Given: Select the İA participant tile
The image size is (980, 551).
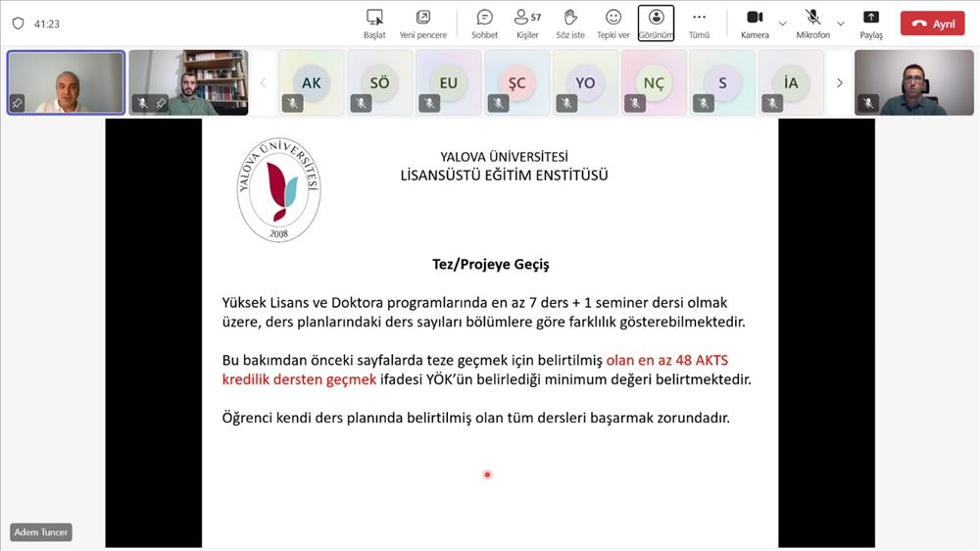Looking at the screenshot, I should click(791, 82).
